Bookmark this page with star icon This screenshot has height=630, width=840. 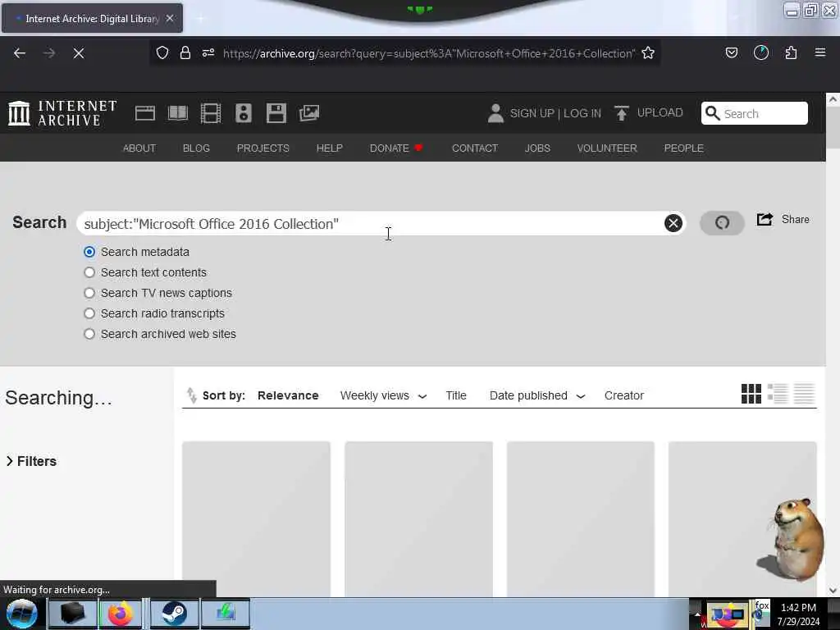(648, 53)
